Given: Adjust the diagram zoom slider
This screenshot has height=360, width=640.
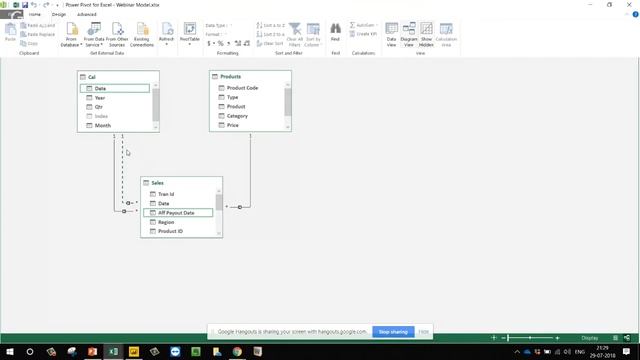Looking at the screenshot, I should [530, 338].
